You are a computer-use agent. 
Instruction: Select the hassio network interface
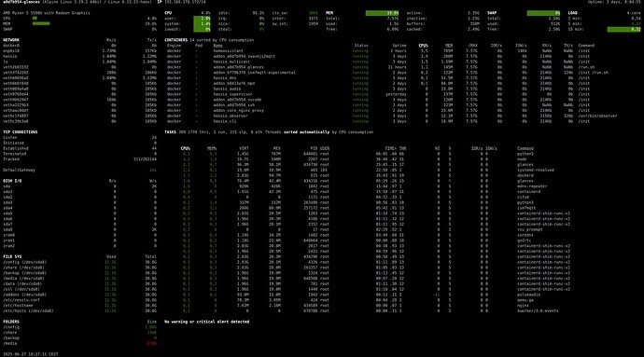[10, 56]
